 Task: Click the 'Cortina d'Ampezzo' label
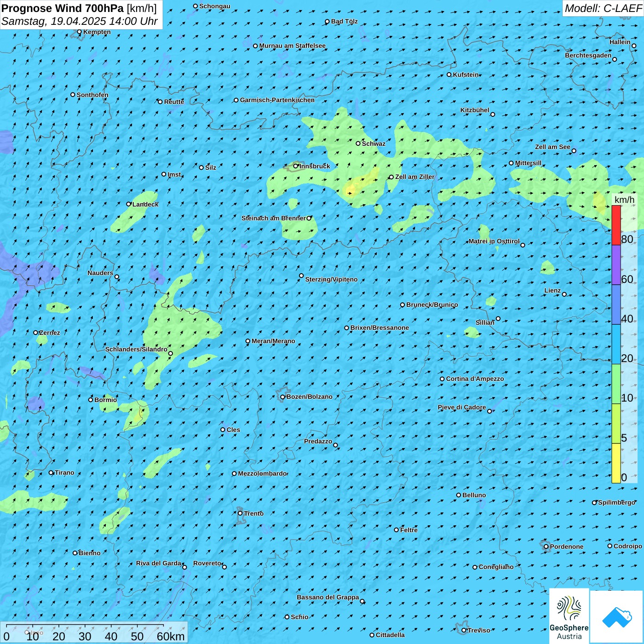click(475, 379)
